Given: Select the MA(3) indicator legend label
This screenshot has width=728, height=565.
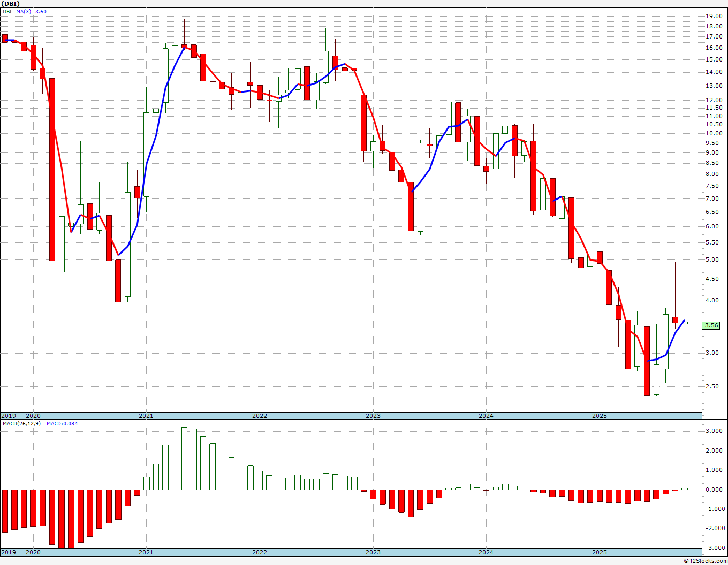Looking at the screenshot, I should (24, 11).
